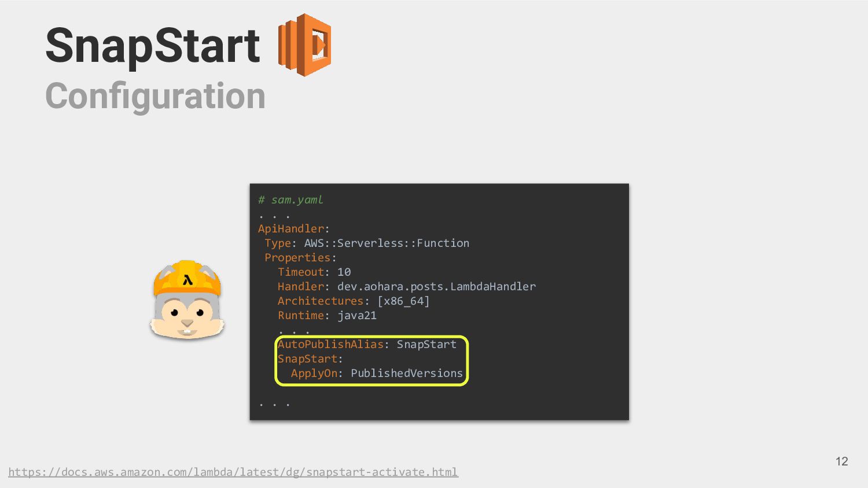The width and height of the screenshot is (868, 488).
Task: Click the 'AutoPublishAlias: SnapStart' line
Action: pyautogui.click(x=367, y=344)
